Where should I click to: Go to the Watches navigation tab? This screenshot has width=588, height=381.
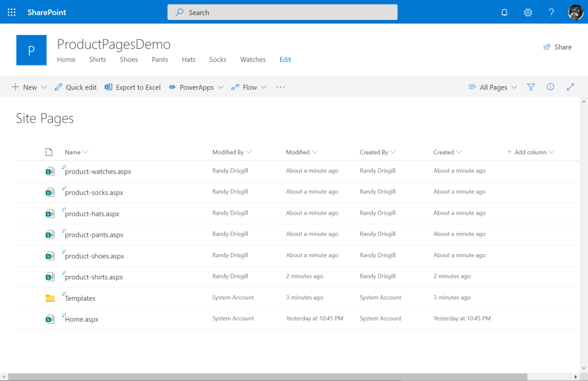pos(253,60)
